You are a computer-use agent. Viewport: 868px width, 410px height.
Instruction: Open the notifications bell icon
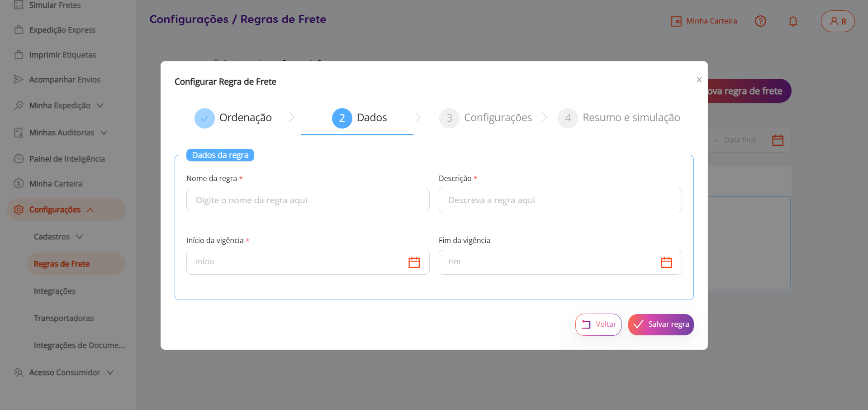pos(793,21)
